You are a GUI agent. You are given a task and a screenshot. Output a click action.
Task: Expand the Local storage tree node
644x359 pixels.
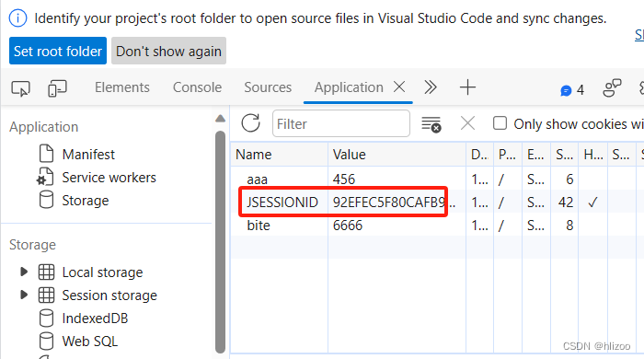pyautogui.click(x=24, y=272)
